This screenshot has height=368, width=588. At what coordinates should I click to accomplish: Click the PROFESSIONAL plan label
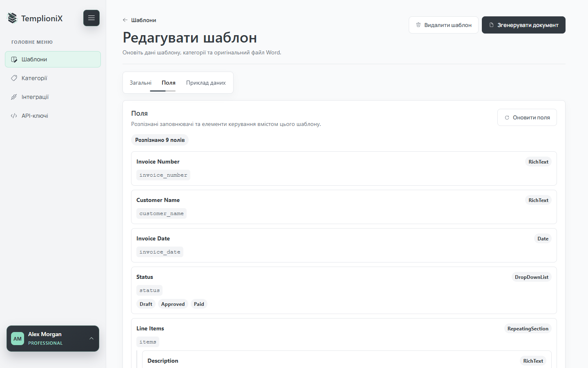coord(45,343)
